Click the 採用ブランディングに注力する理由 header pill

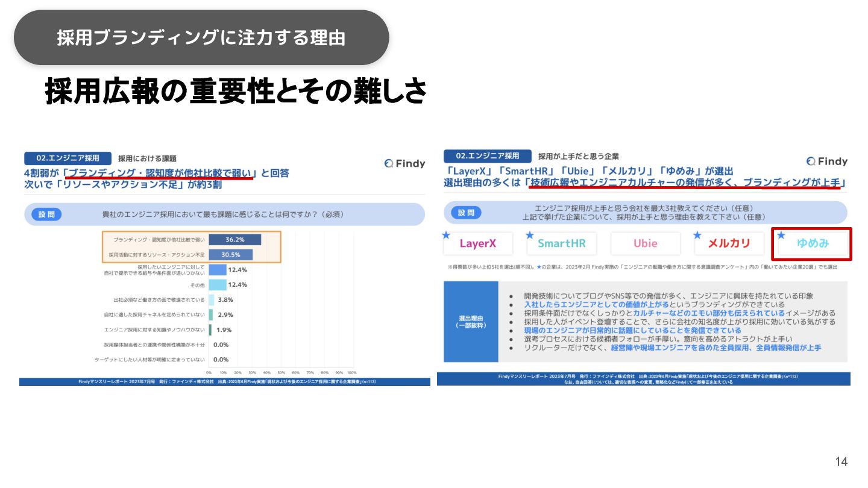pyautogui.click(x=201, y=37)
